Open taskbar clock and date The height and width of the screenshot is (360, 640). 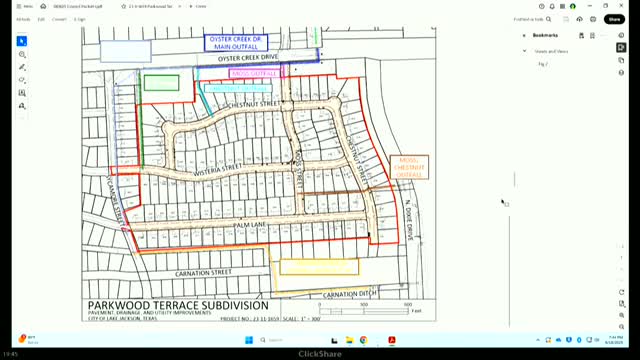(x=615, y=340)
